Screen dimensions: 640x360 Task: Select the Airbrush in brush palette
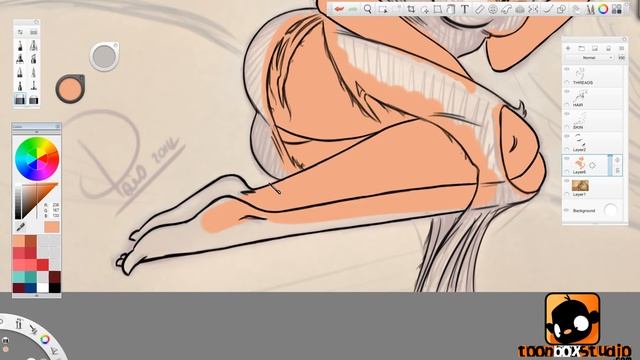tap(33, 46)
